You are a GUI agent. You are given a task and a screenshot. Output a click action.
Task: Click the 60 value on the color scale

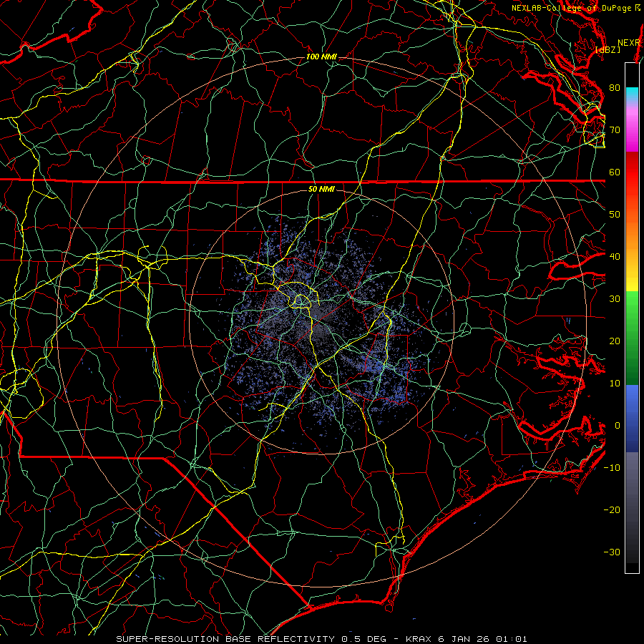click(x=615, y=172)
